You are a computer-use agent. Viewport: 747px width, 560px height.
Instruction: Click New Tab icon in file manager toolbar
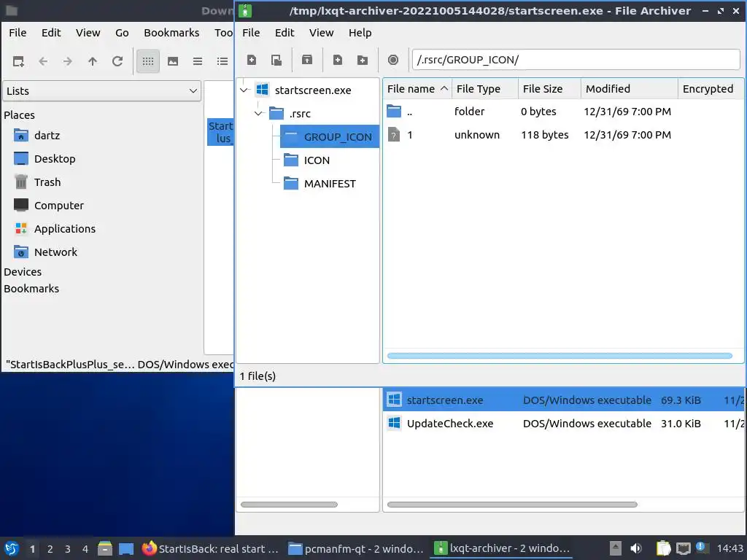coord(18,61)
